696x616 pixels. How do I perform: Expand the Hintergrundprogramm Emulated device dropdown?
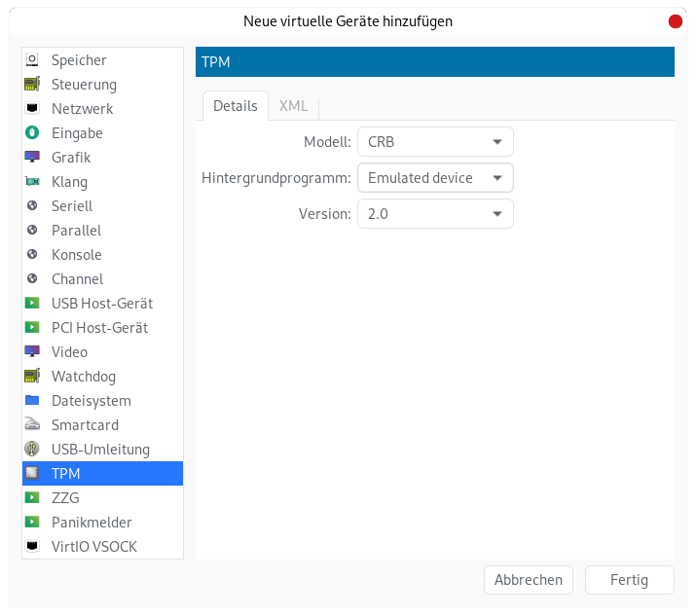(435, 178)
